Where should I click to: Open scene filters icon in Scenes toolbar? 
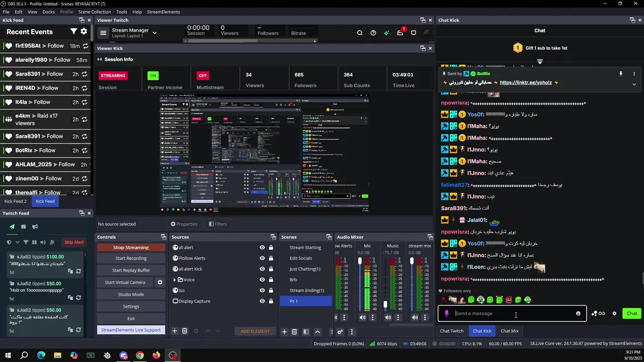(x=306, y=331)
